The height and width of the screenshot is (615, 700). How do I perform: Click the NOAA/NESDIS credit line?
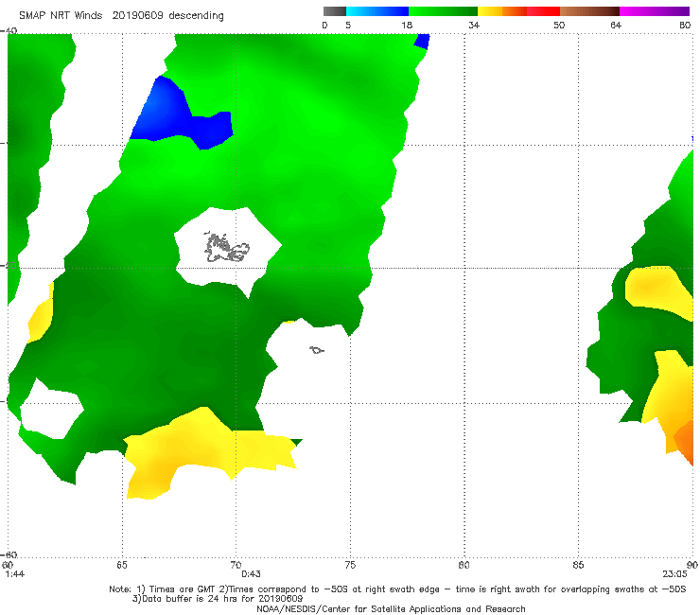pos(391,608)
